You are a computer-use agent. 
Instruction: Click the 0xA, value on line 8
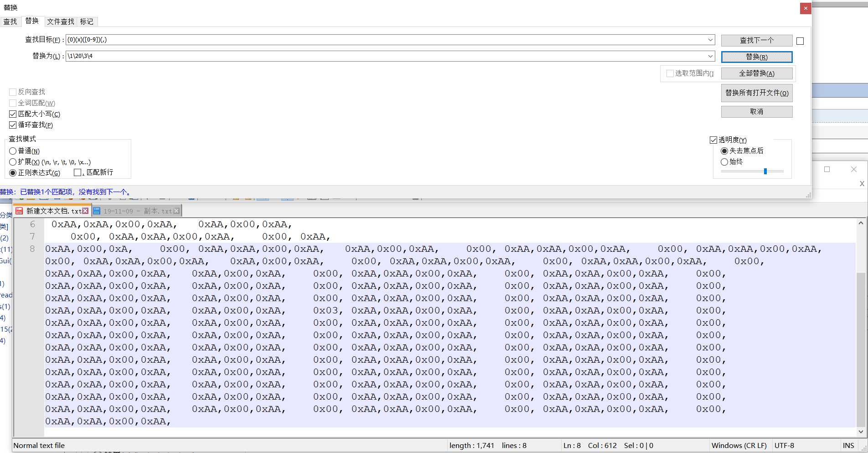(x=121, y=249)
